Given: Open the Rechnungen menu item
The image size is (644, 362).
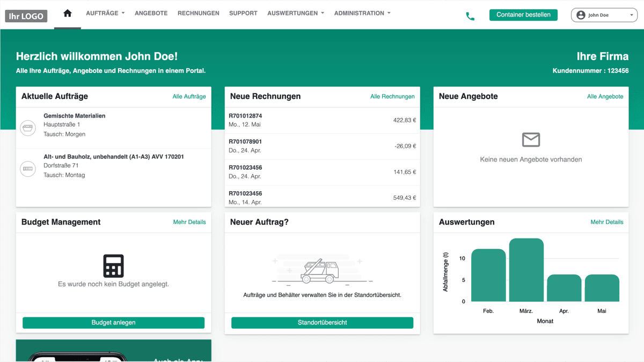Looking at the screenshot, I should [x=198, y=13].
